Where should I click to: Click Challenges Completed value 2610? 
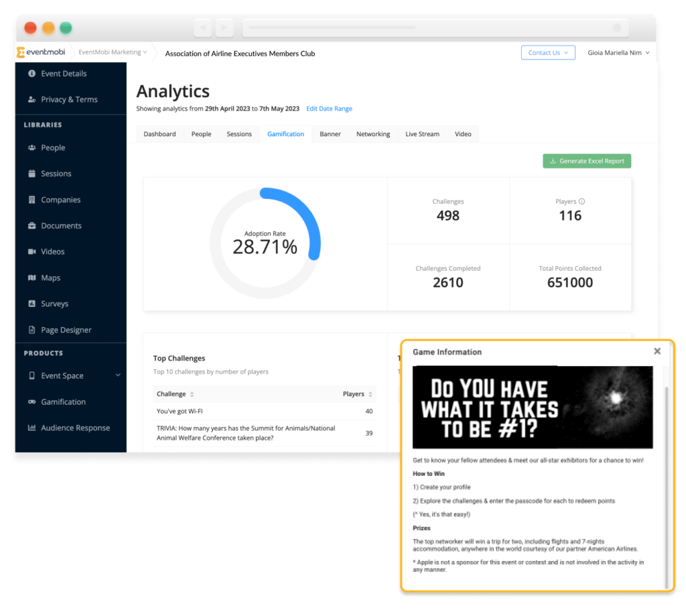pyautogui.click(x=448, y=282)
